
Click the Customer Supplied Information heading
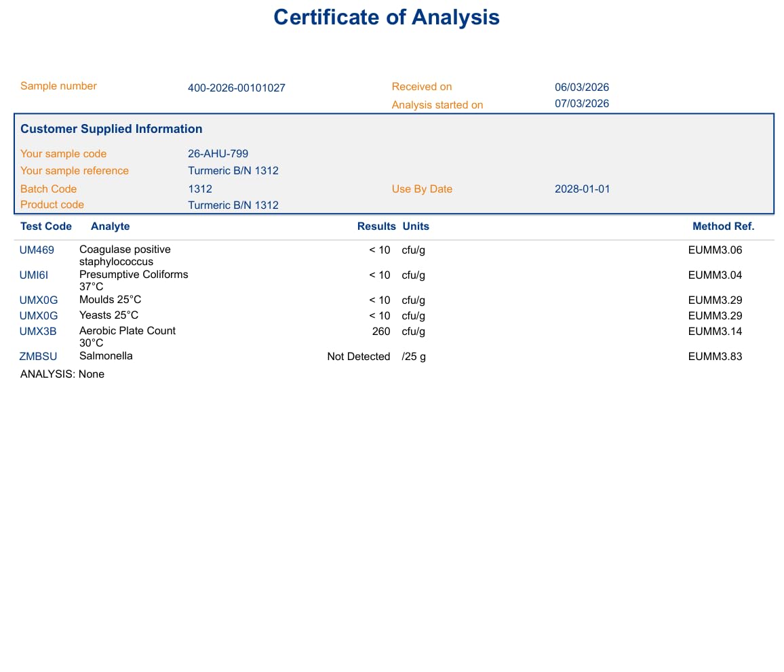click(x=111, y=129)
